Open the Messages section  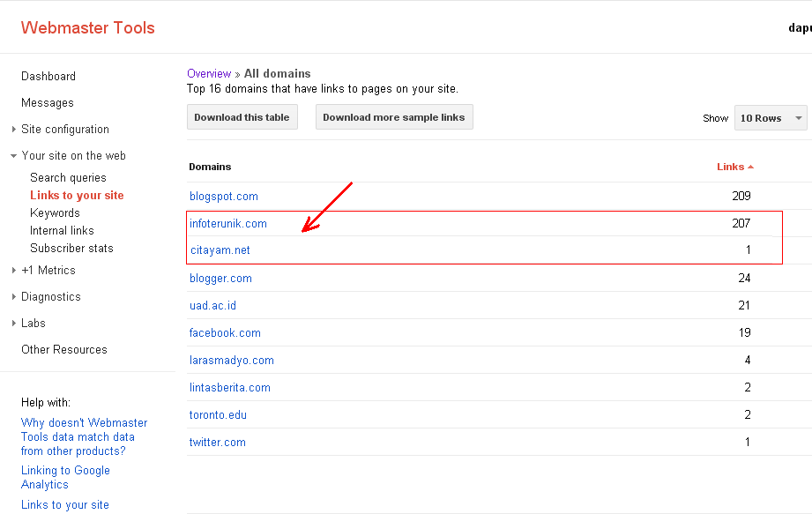click(47, 102)
